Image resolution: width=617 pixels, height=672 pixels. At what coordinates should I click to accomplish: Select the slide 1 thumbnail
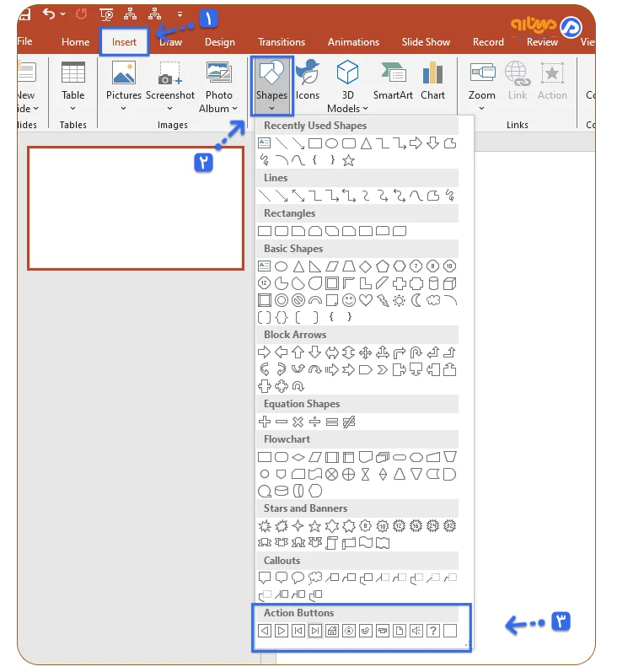[x=136, y=208]
